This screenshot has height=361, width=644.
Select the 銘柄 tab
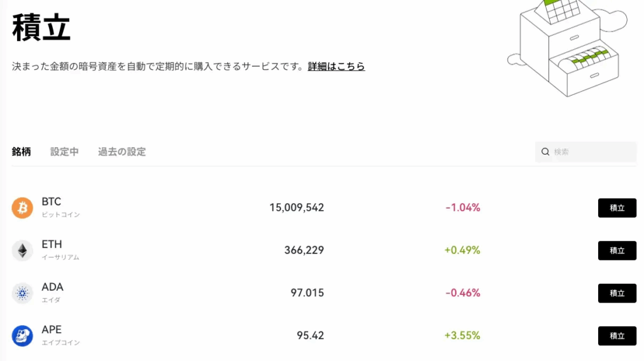[x=21, y=152]
